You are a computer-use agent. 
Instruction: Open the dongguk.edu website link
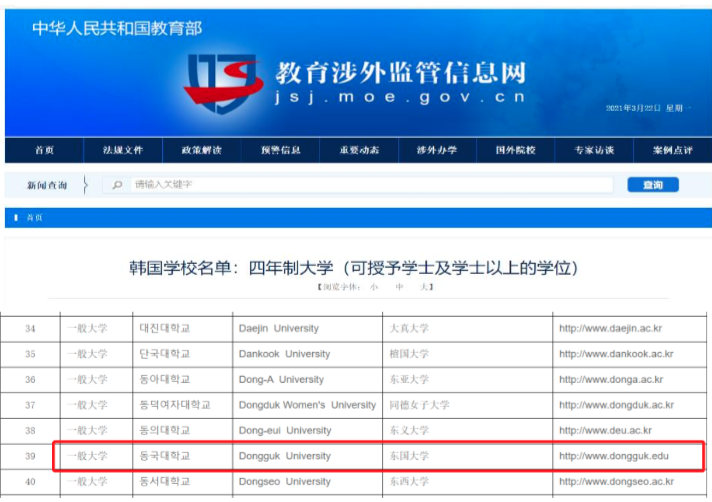(x=614, y=456)
